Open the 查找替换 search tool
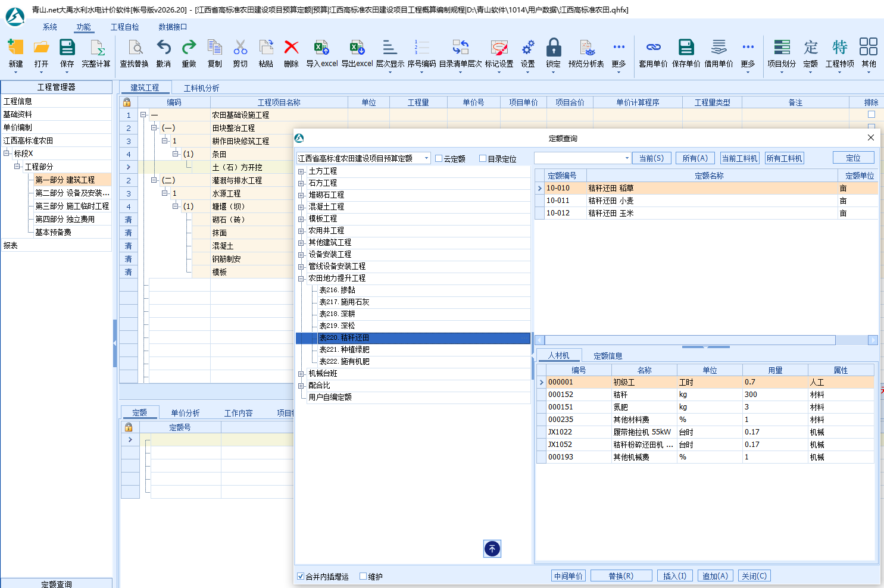Image resolution: width=884 pixels, height=588 pixels. tap(134, 48)
